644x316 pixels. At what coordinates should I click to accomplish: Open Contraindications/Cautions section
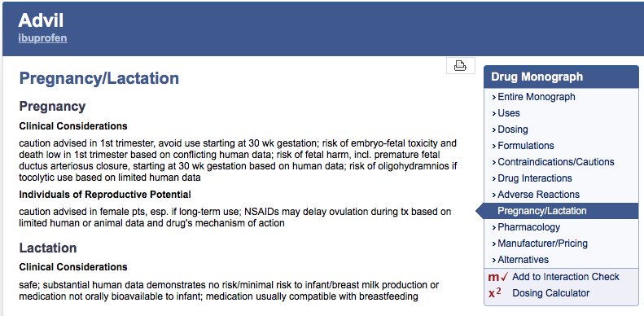click(556, 162)
